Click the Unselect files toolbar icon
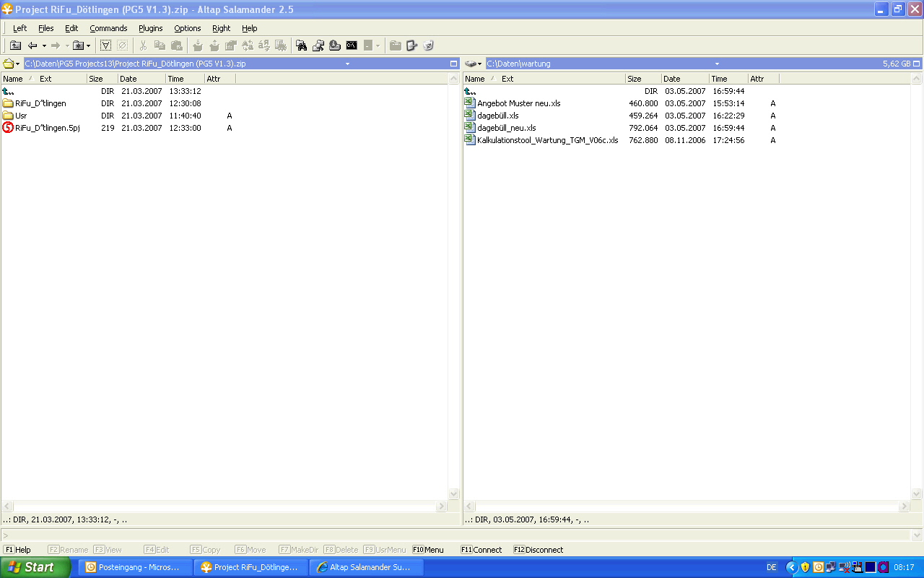This screenshot has height=578, width=924. [x=122, y=46]
